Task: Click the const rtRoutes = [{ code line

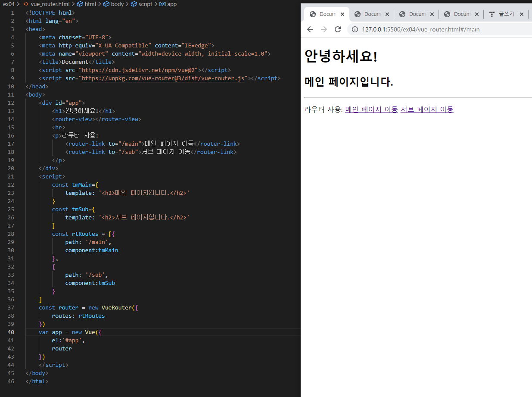Action: [x=83, y=234]
